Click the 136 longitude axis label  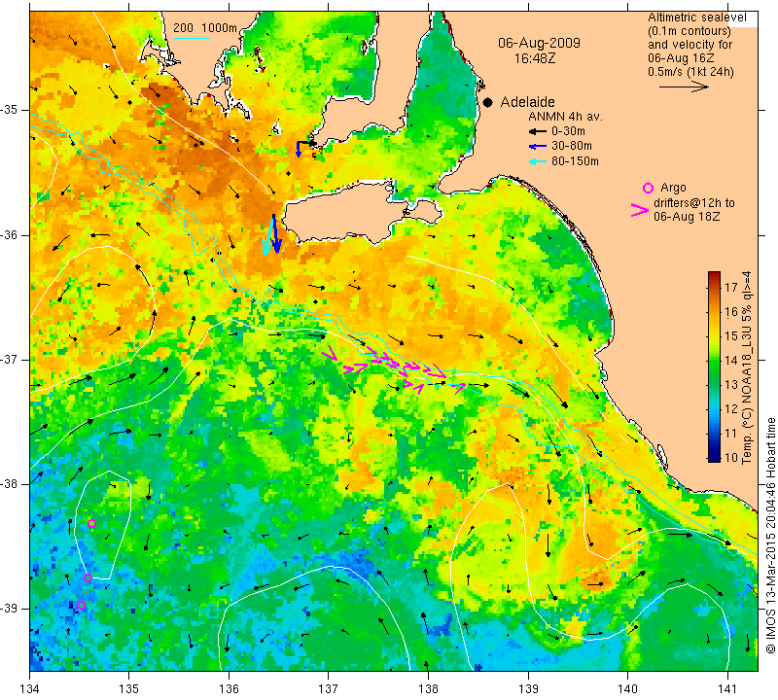229,689
